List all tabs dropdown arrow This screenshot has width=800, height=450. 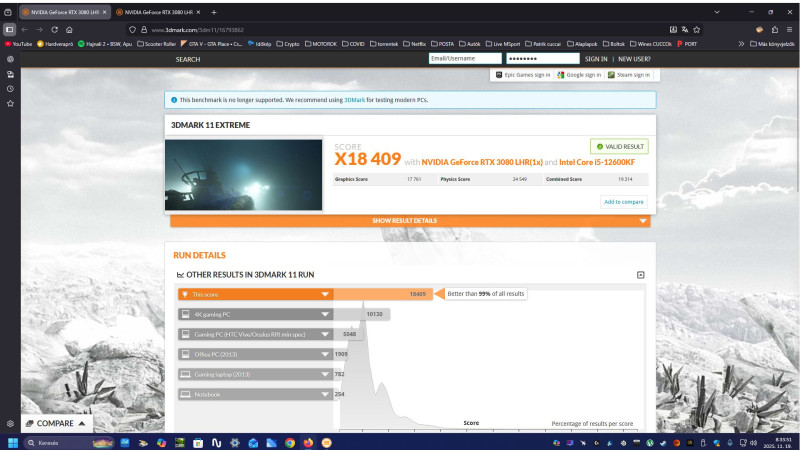click(717, 12)
